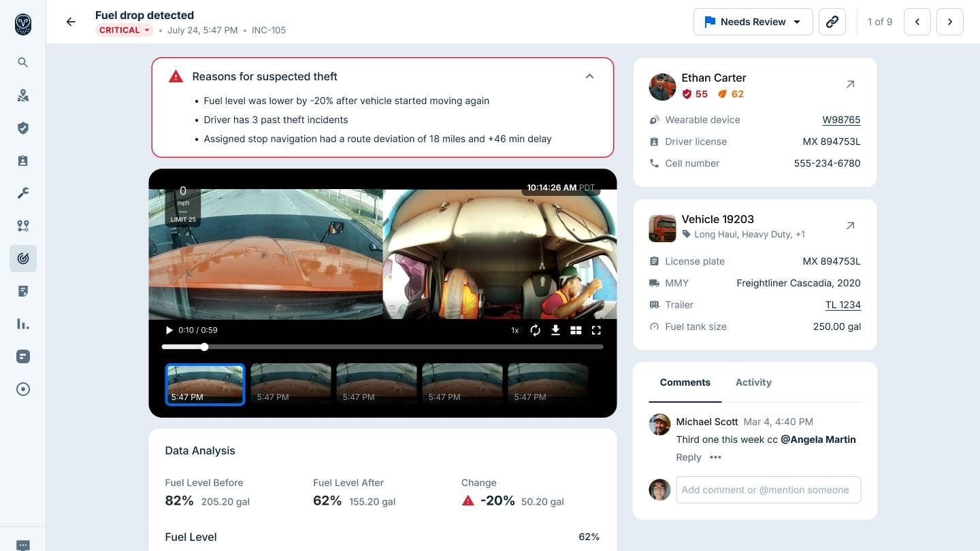Play the incident video

coord(169,330)
